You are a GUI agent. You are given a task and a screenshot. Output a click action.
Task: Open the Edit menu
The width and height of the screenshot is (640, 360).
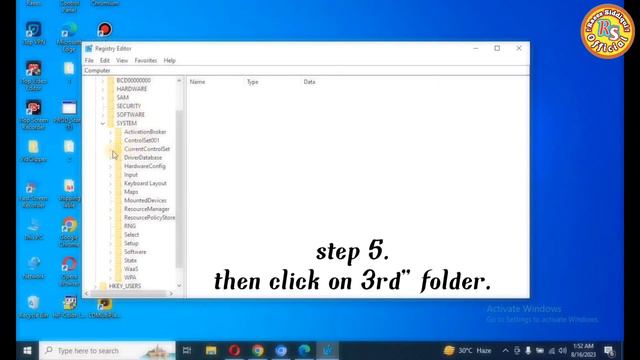click(105, 60)
